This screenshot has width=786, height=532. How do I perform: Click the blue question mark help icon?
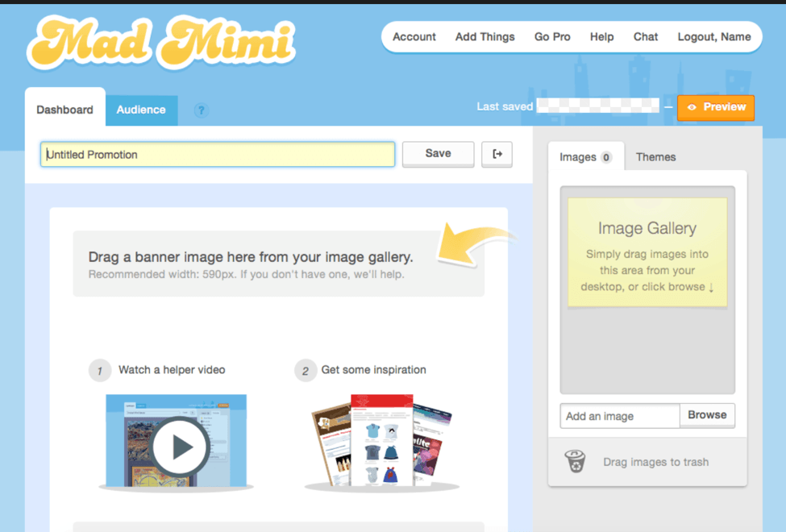coord(202,110)
